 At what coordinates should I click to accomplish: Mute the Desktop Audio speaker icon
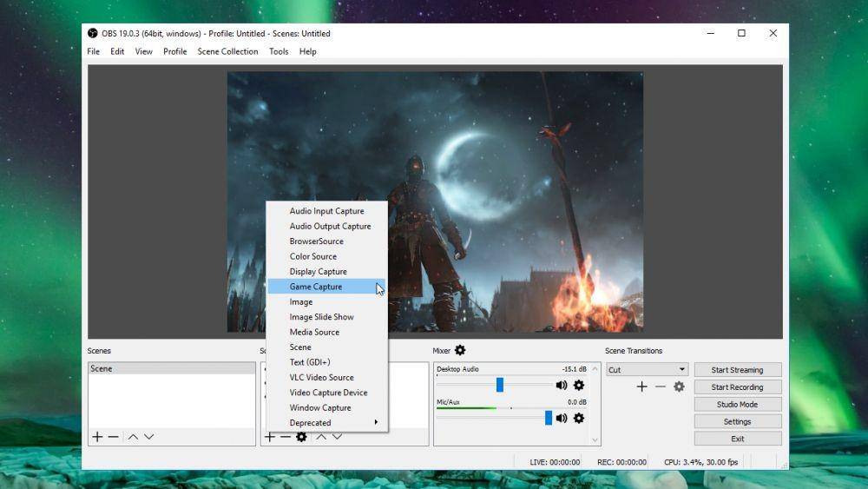point(562,385)
